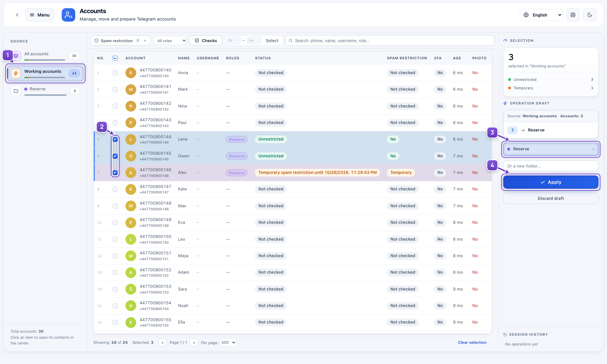607x364 pixels.
Task: Click the search accounts field
Action: coord(390,40)
